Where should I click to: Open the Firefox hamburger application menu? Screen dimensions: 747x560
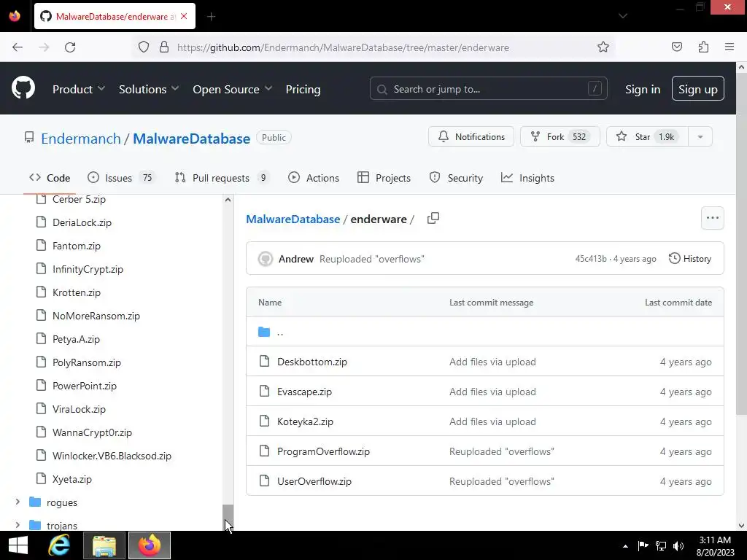pos(729,47)
